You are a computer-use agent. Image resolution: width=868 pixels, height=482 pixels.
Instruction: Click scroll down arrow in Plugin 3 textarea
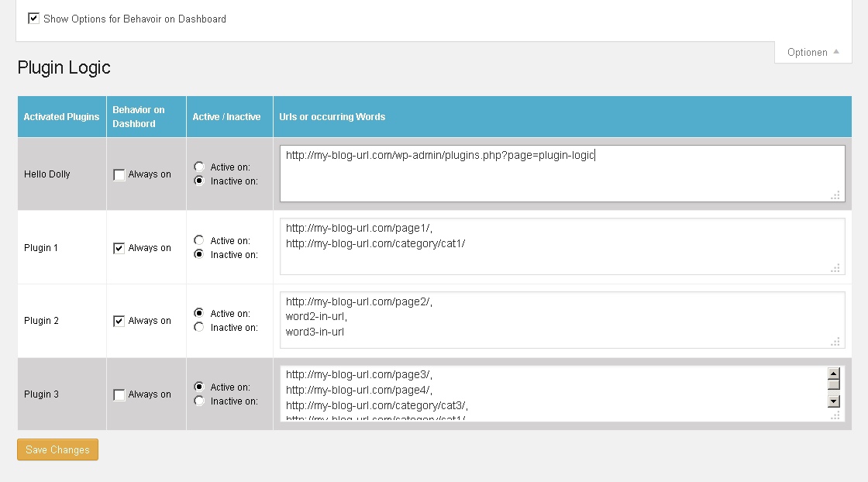coord(834,401)
